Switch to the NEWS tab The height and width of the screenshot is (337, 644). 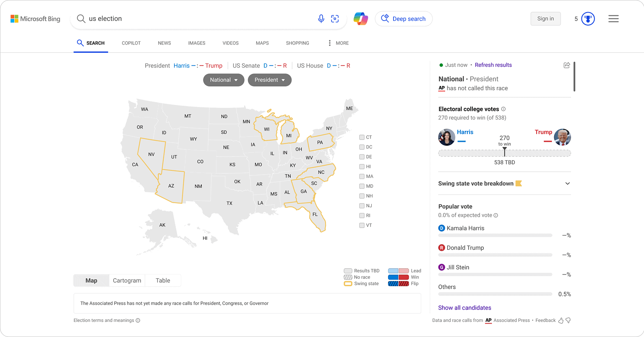pos(164,43)
